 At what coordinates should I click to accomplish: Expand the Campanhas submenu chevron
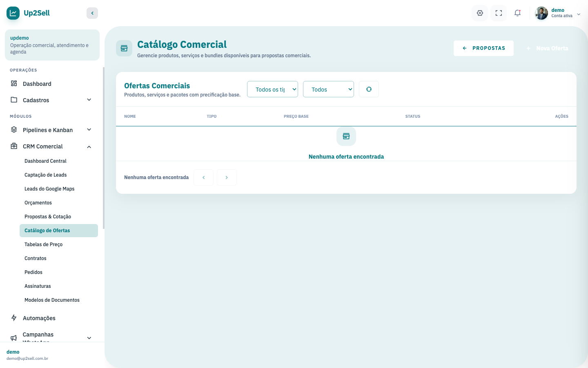point(89,338)
